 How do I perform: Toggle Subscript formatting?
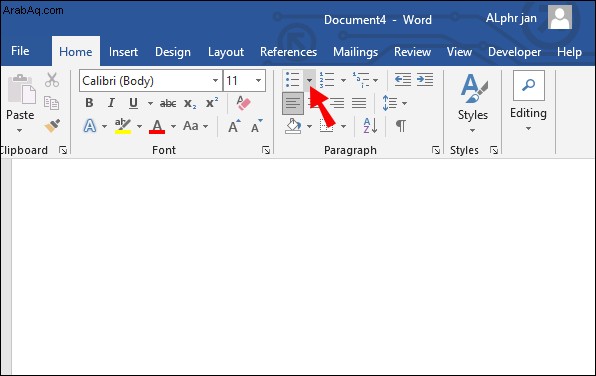point(190,103)
